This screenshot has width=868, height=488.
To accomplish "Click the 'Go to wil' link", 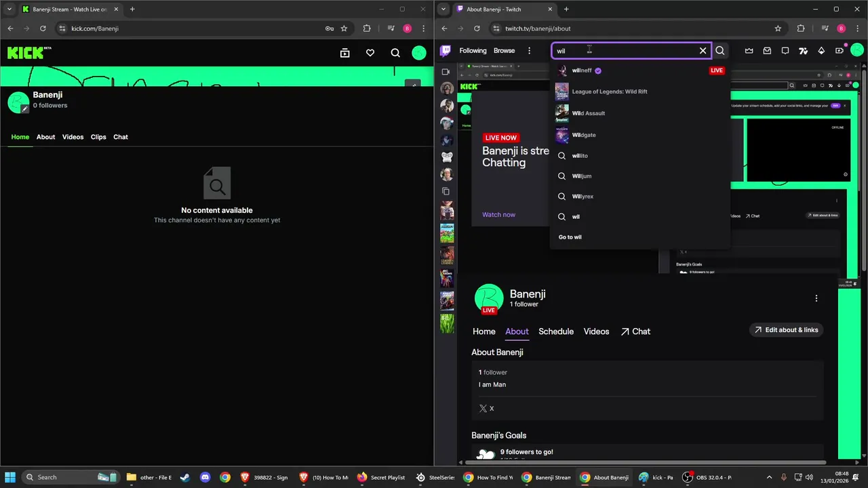I will [570, 237].
